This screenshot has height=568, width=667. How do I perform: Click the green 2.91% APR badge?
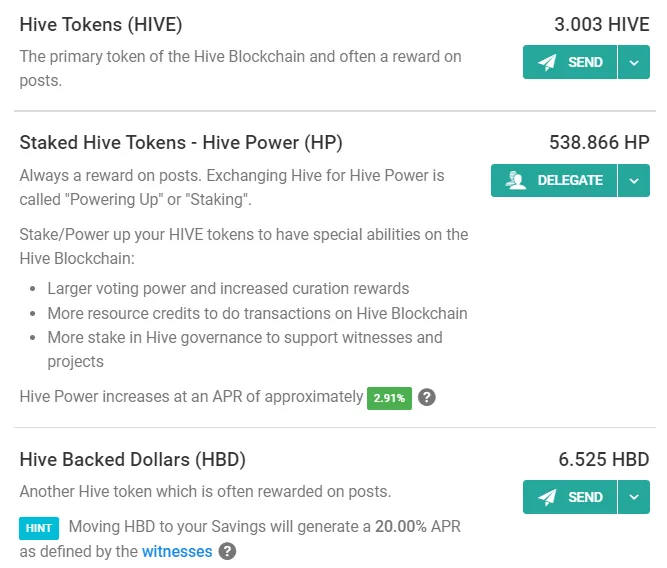click(x=389, y=398)
